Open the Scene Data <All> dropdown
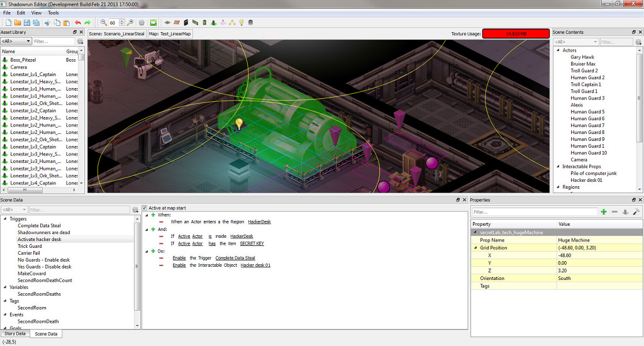The width and height of the screenshot is (644, 346). click(x=14, y=210)
